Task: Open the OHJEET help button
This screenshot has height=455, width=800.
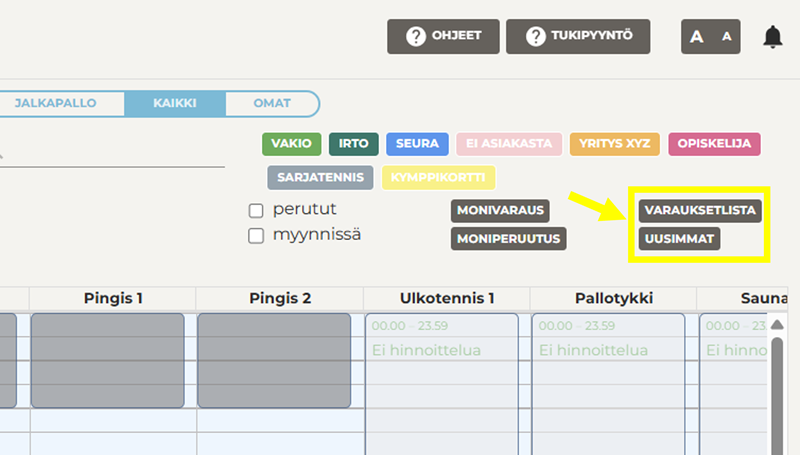Action: 443,36
